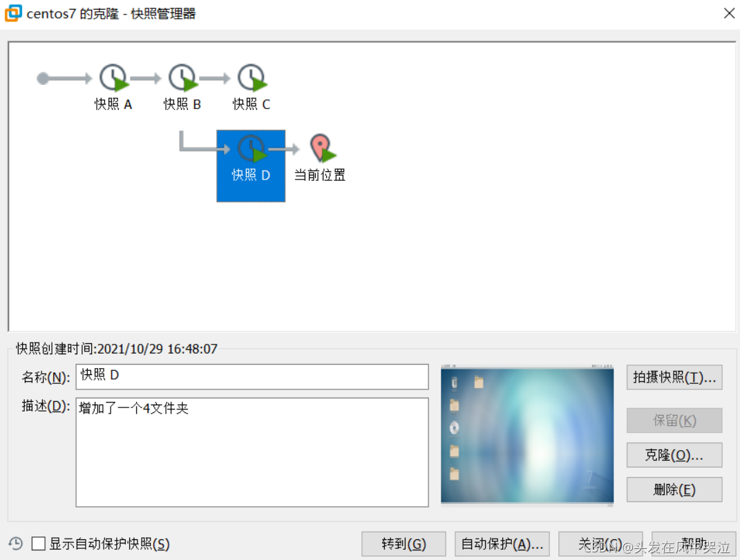Viewport: 740px width, 560px height.
Task: Click inside the 名称(N) input field
Action: point(252,377)
